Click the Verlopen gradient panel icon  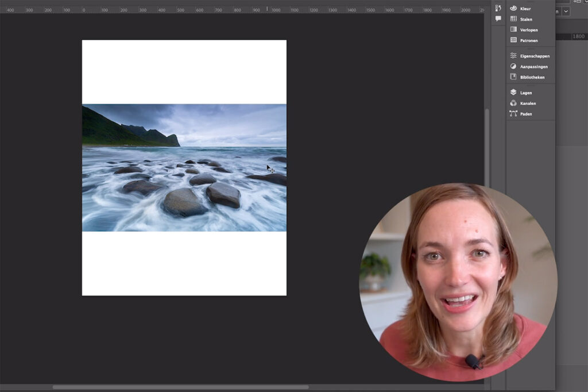click(x=513, y=29)
